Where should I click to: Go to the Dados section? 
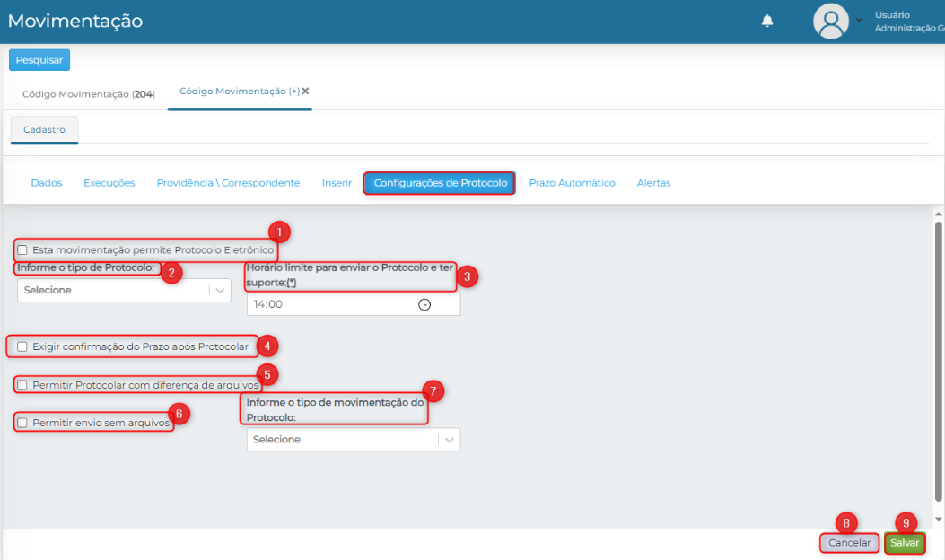point(47,183)
